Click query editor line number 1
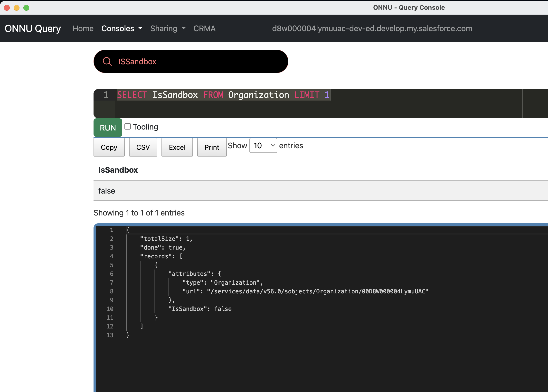Viewport: 548px width, 392px height. (x=106, y=95)
